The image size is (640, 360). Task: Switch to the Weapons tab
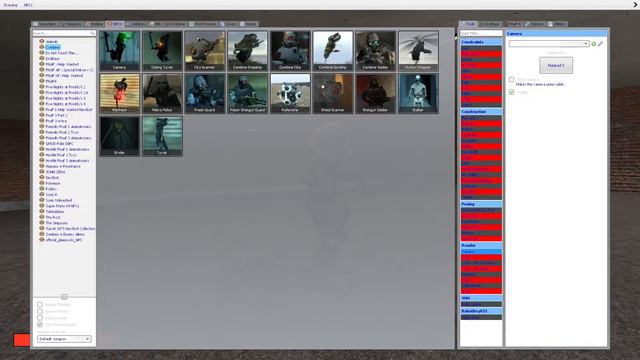click(x=71, y=24)
